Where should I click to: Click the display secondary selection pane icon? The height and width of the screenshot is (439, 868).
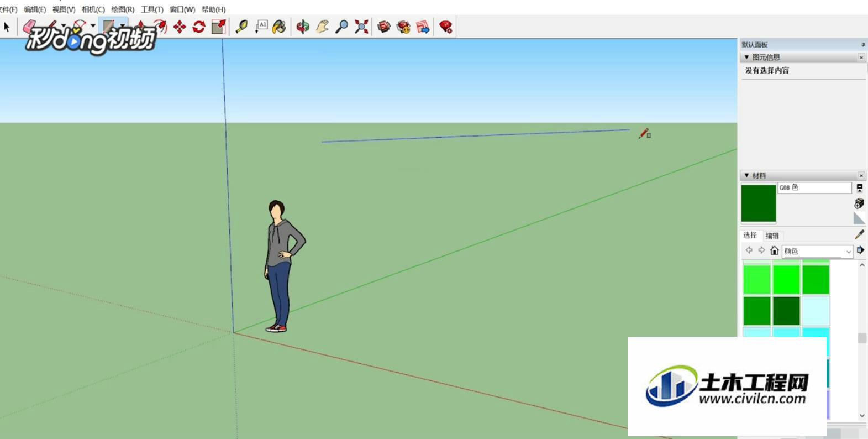coord(859,188)
